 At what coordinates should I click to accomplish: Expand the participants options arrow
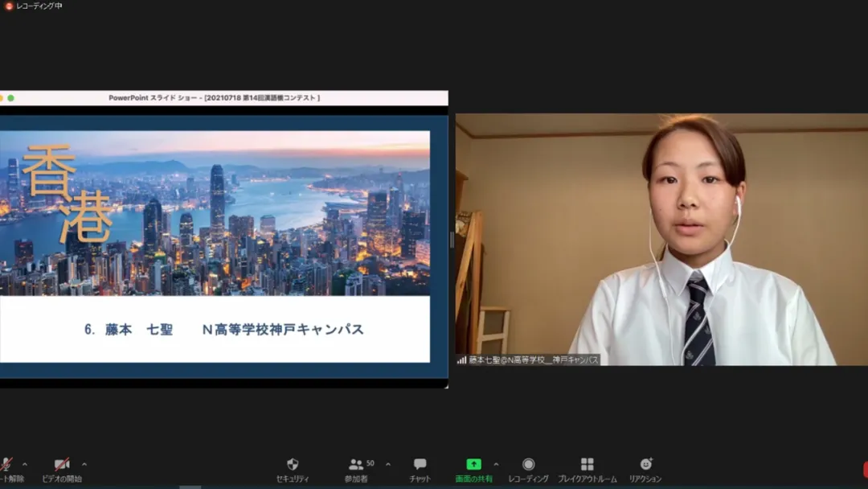(x=388, y=464)
